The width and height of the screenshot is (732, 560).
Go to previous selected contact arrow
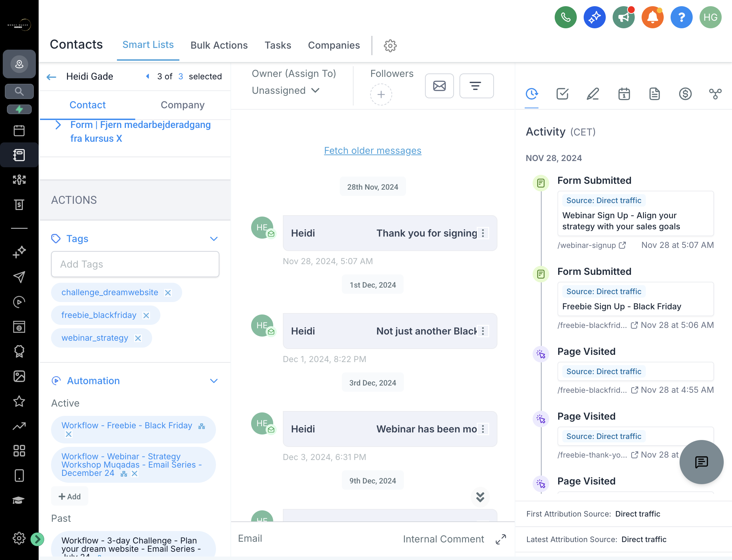tap(148, 76)
